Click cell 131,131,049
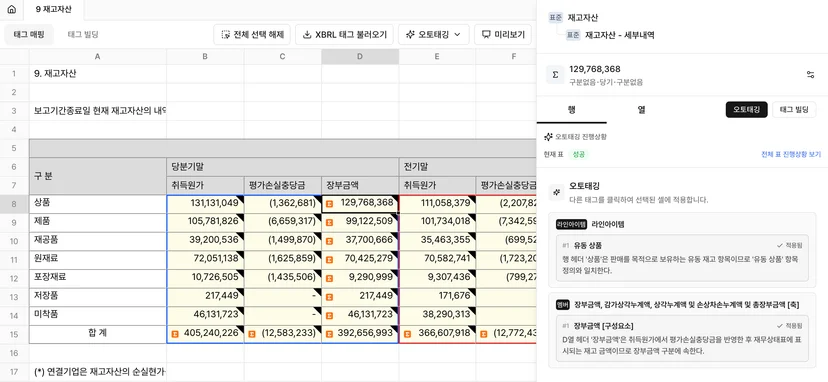The height and width of the screenshot is (382, 828). (x=205, y=204)
